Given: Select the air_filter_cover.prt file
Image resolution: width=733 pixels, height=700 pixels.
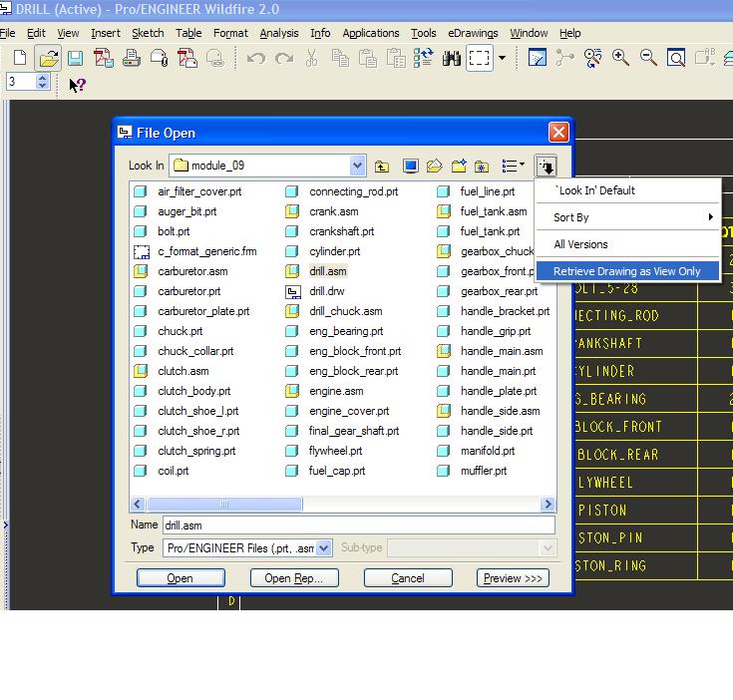Looking at the screenshot, I should [x=187, y=191].
